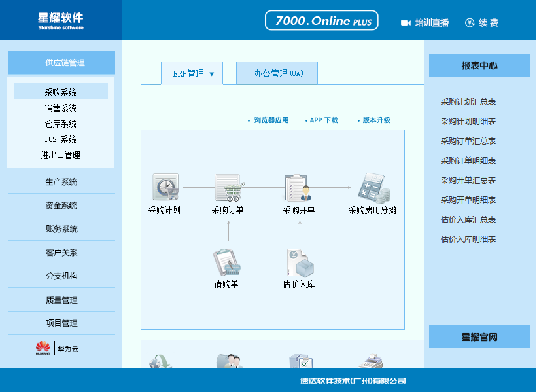Screen dimensions: 537x392
Task: Expand the 分支机构 section
Action: 61,276
